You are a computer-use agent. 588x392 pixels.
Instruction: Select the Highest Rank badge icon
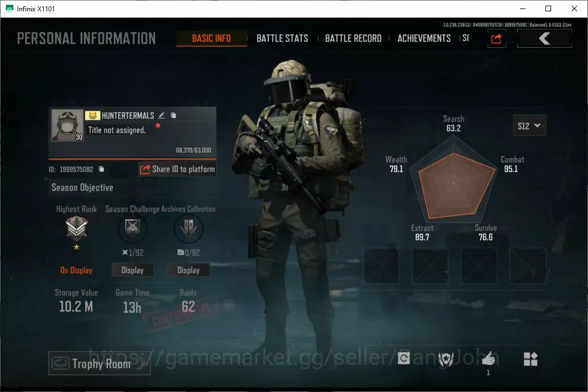77,228
